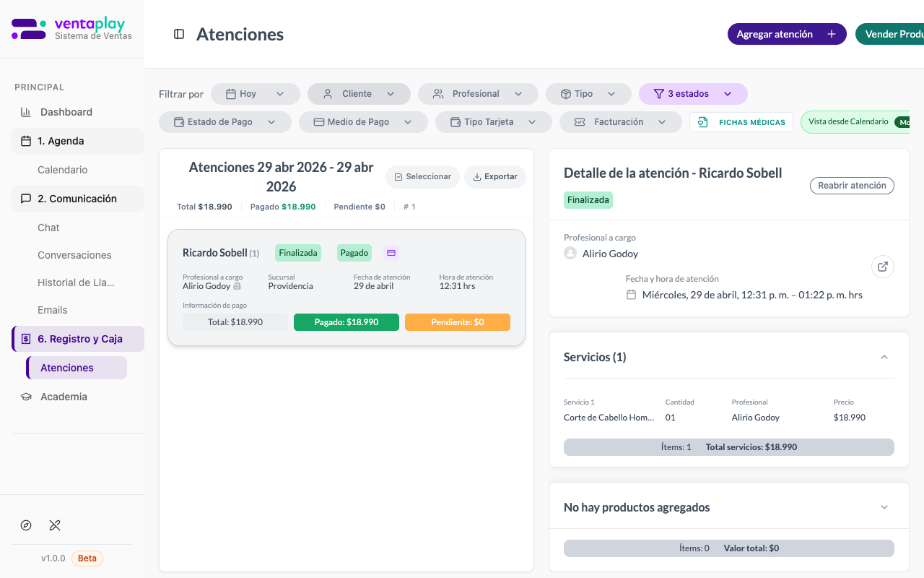Collapse the Servicios (1) section
The height and width of the screenshot is (578, 924).
(x=884, y=357)
